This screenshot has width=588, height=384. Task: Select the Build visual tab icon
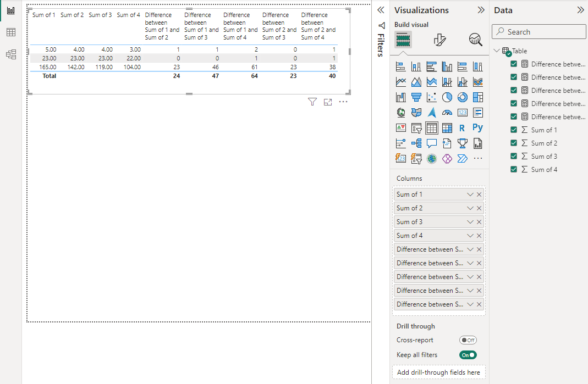point(403,40)
